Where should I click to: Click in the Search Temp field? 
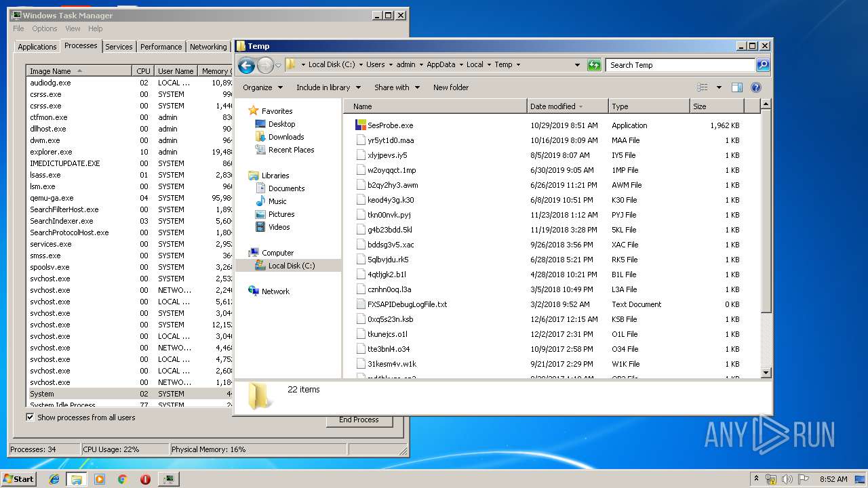coord(680,65)
